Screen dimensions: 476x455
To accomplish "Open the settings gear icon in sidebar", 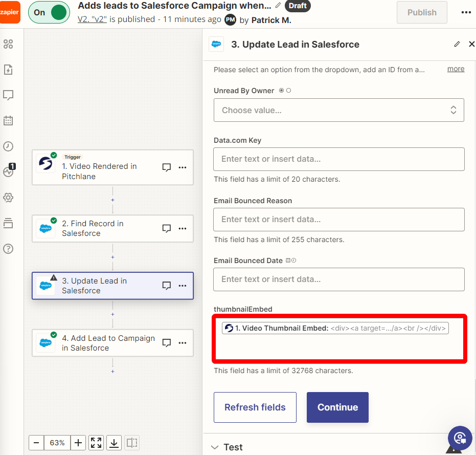I will point(8,198).
